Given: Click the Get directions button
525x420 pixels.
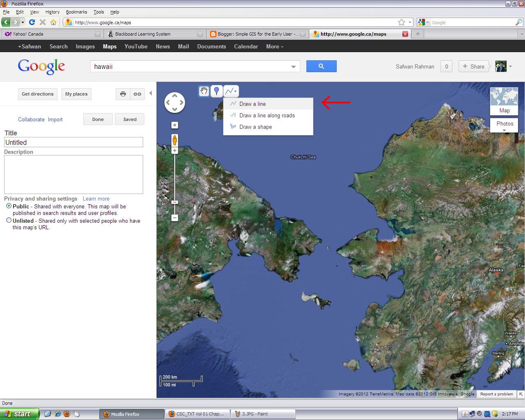Looking at the screenshot, I should click(x=37, y=94).
